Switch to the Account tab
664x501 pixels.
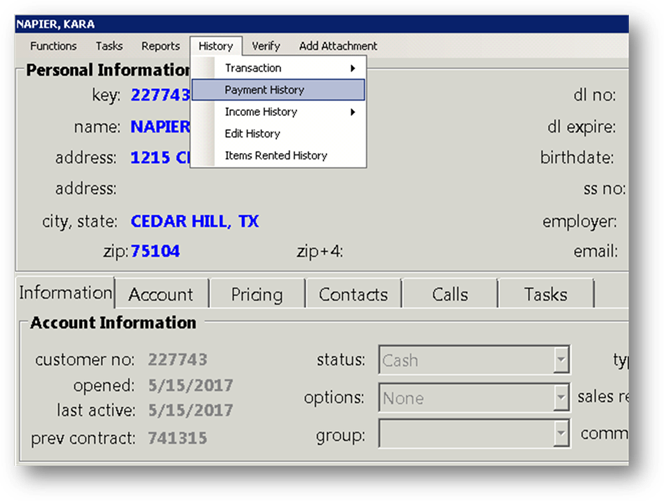[160, 295]
